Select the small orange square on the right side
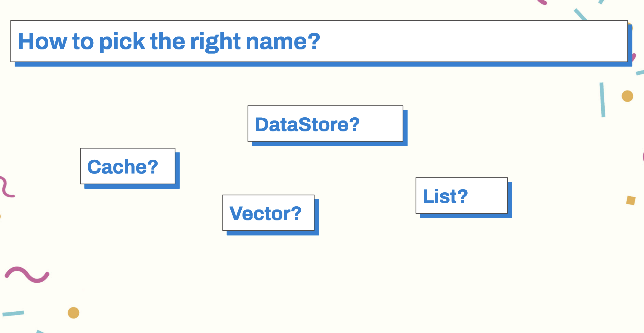 [631, 200]
